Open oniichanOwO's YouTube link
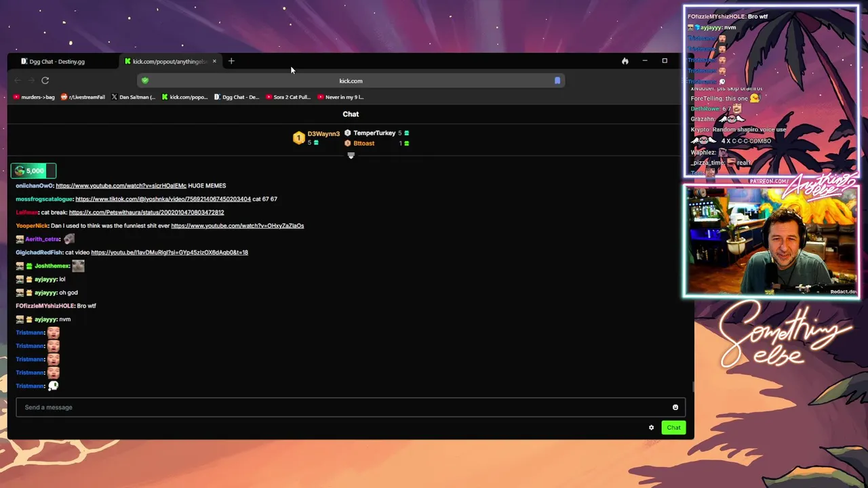Viewport: 868px width, 488px height. click(x=121, y=186)
